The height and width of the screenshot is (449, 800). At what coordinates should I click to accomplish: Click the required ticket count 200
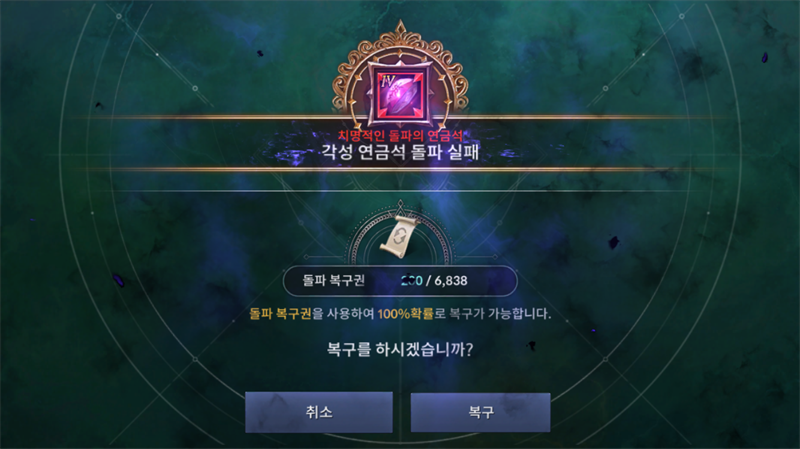tap(411, 281)
